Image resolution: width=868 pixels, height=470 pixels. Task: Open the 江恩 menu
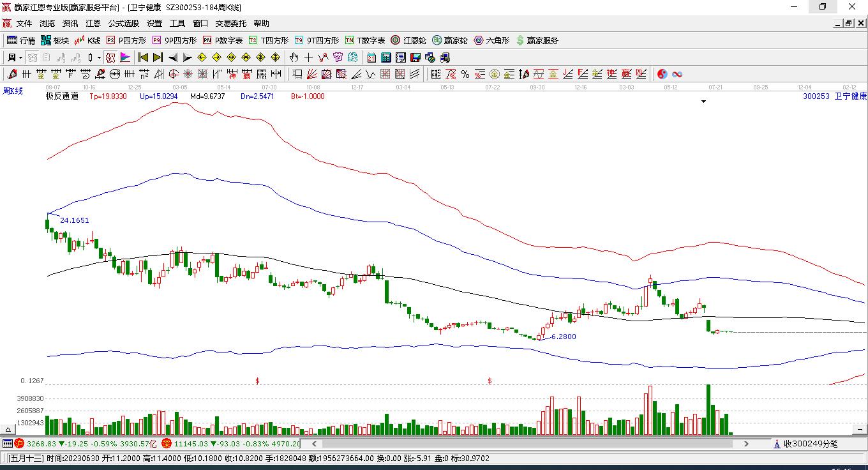[93, 24]
